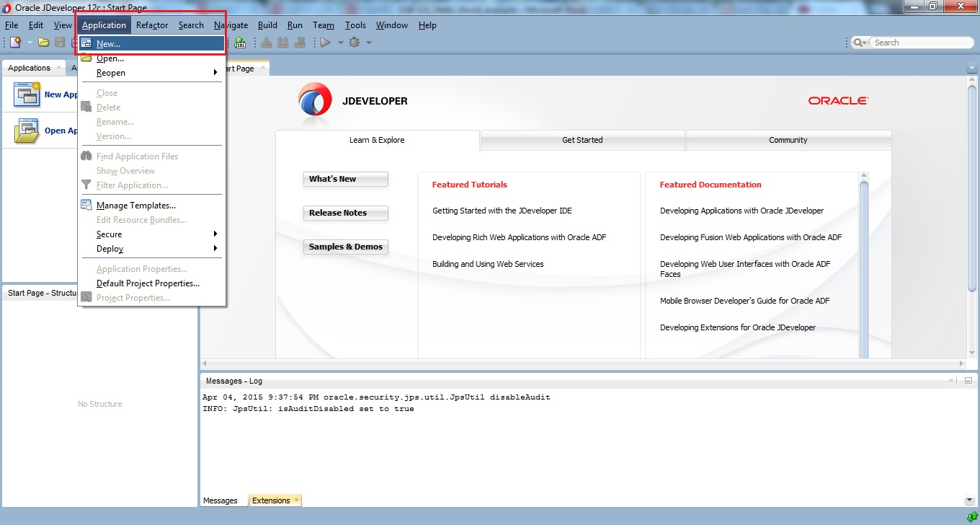Open the log tab list dropdown arrow
Image resolution: width=980 pixels, height=525 pixels.
[x=968, y=500]
